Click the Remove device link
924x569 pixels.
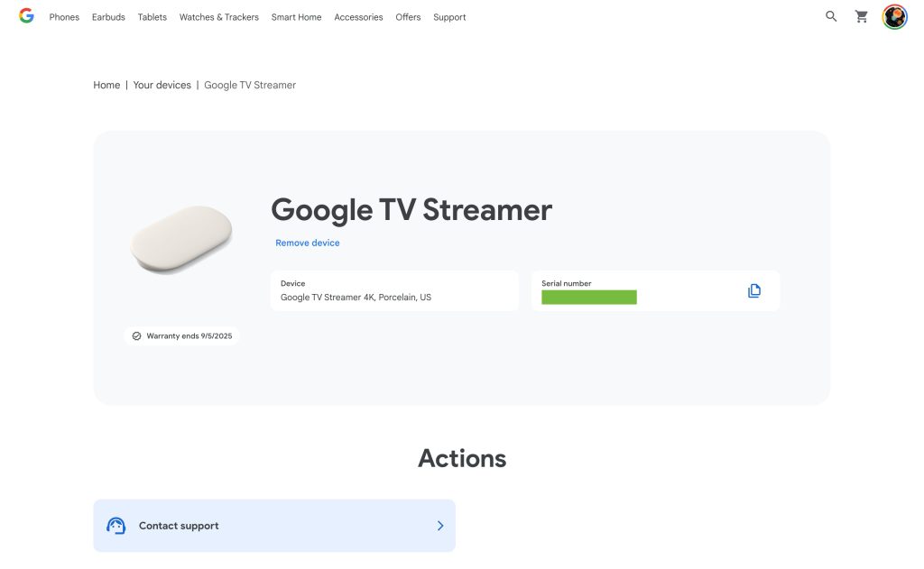[x=307, y=242]
